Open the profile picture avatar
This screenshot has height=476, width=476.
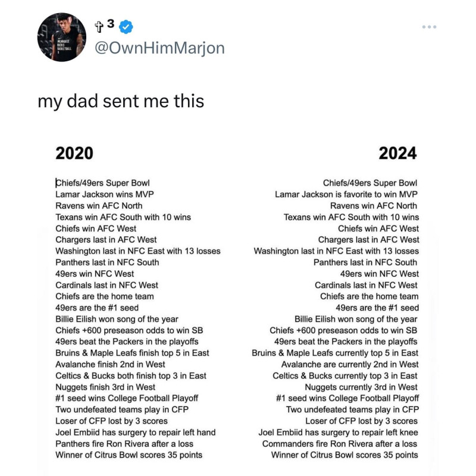tap(62, 37)
